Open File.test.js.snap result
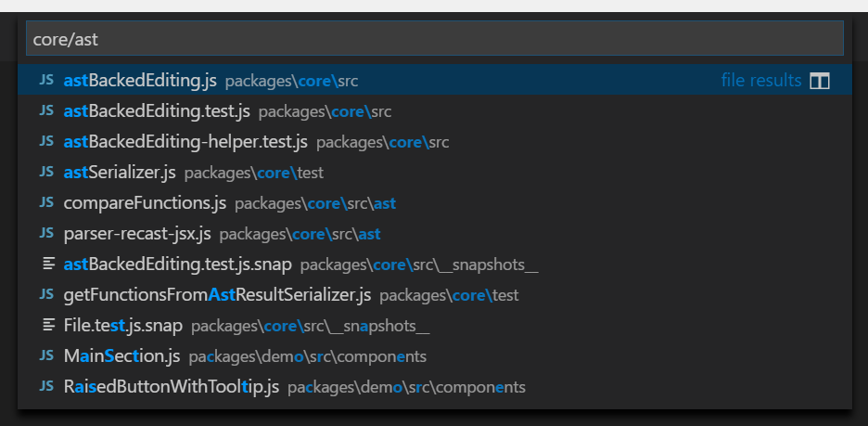The width and height of the screenshot is (868, 426). [x=435, y=325]
